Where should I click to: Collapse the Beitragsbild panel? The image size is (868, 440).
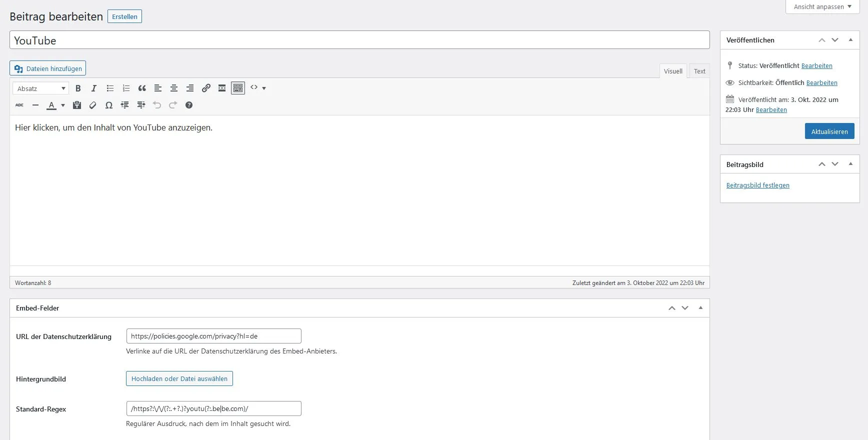(850, 164)
